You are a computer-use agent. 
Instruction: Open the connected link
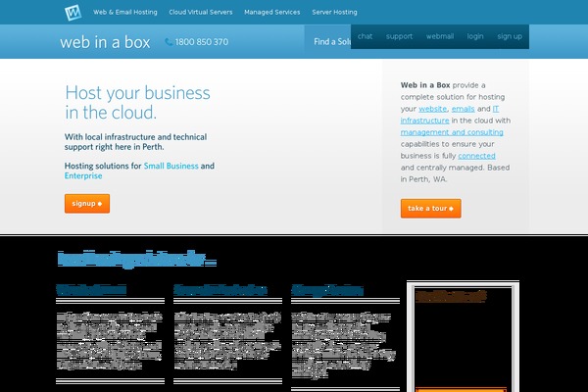[x=476, y=156]
